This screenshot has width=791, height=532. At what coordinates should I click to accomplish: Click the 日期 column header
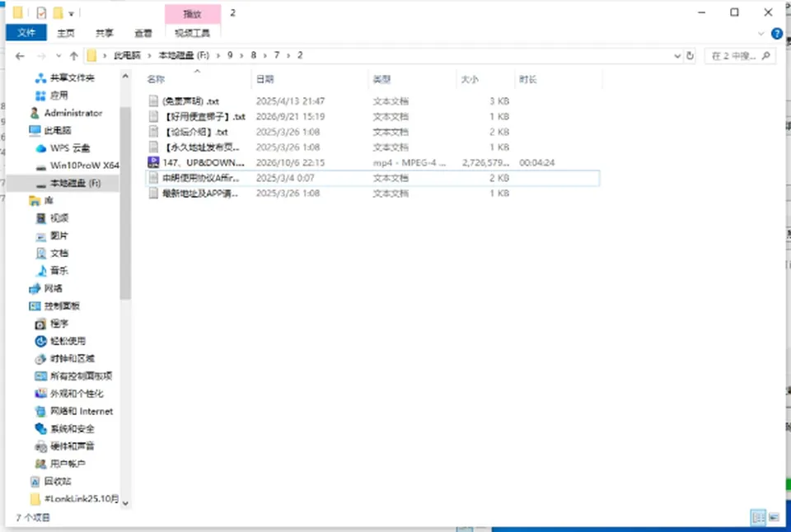310,79
